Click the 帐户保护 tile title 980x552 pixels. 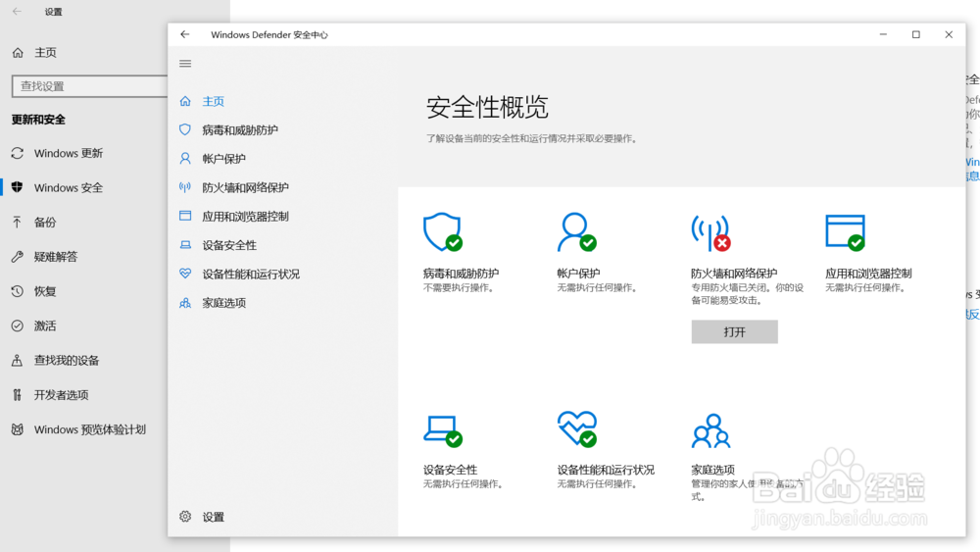click(578, 274)
